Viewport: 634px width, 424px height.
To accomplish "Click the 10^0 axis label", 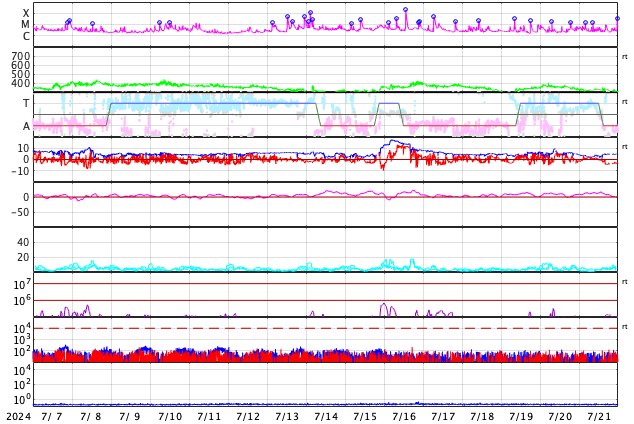I will pyautogui.click(x=21, y=400).
